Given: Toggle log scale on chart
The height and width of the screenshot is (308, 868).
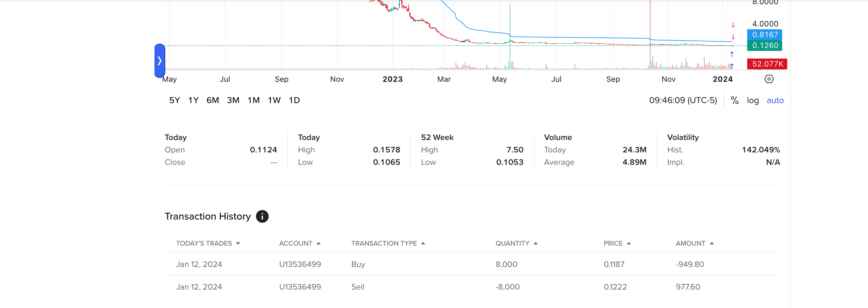Looking at the screenshot, I should [x=752, y=101].
